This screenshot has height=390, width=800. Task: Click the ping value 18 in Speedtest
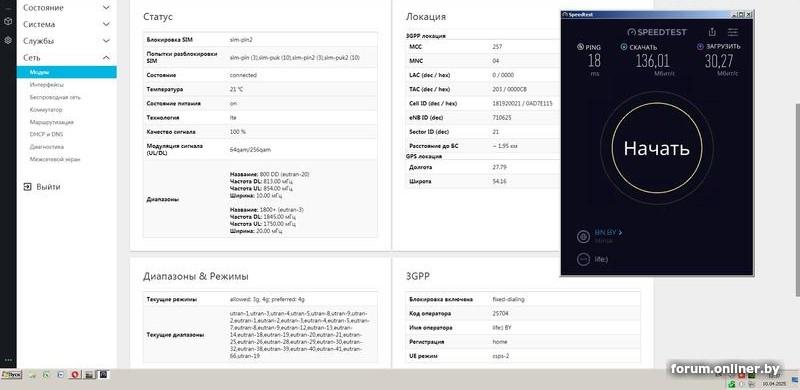point(594,61)
